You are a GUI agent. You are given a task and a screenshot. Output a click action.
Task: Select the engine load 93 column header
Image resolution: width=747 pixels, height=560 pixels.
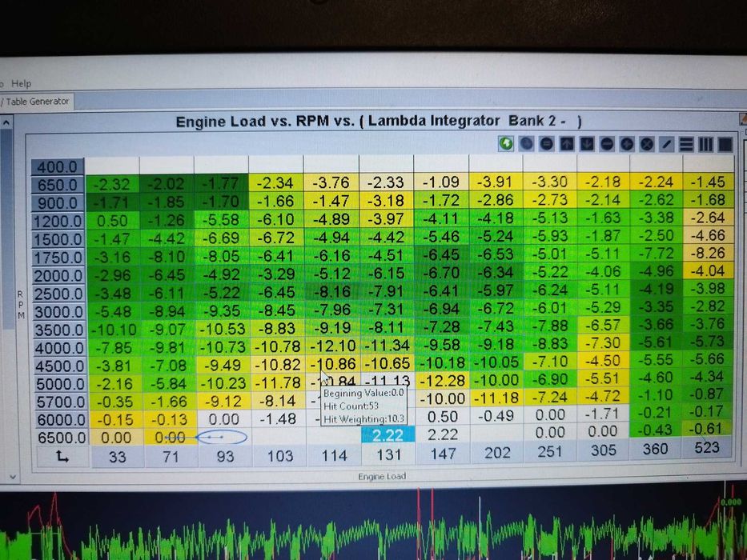[x=225, y=456]
